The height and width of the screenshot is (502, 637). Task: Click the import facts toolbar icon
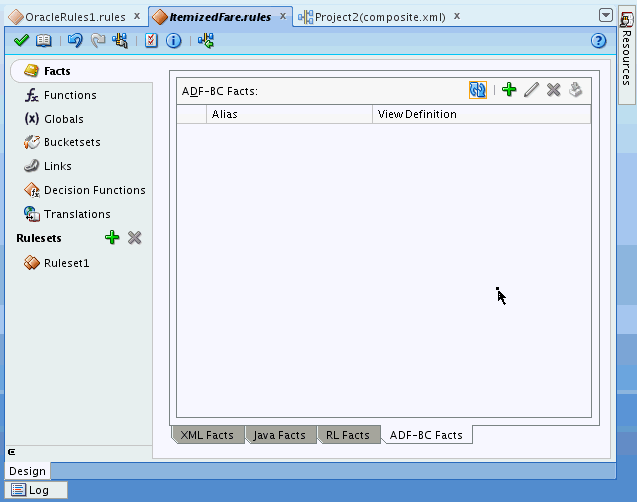[121, 40]
